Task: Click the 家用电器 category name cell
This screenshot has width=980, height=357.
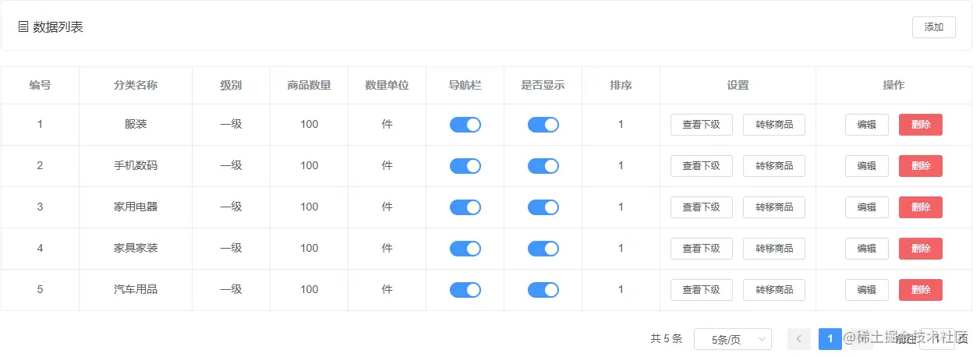Action: (136, 207)
